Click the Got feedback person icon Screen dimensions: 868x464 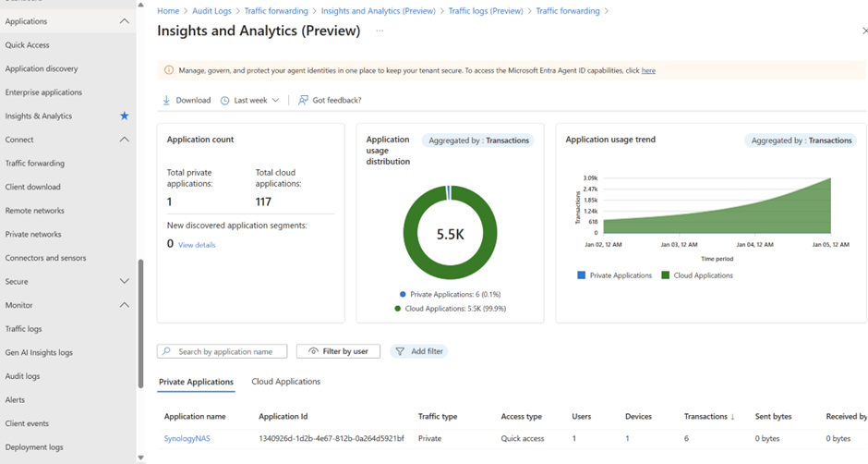click(x=303, y=100)
